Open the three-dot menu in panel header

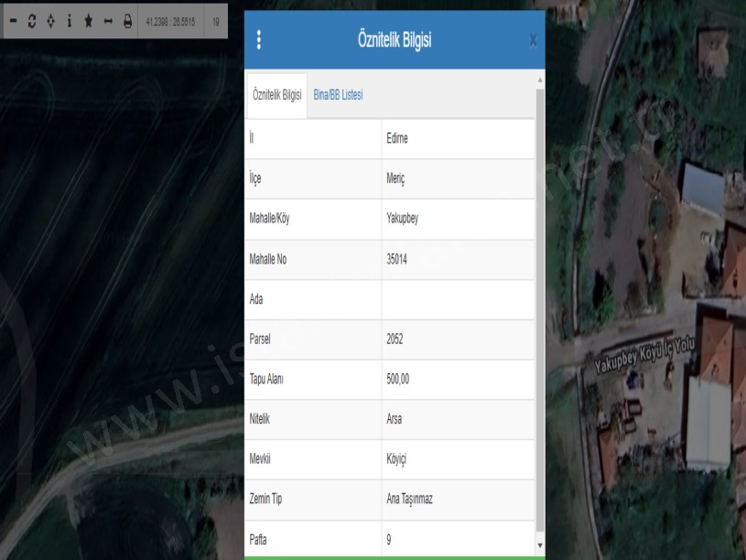pos(259,40)
